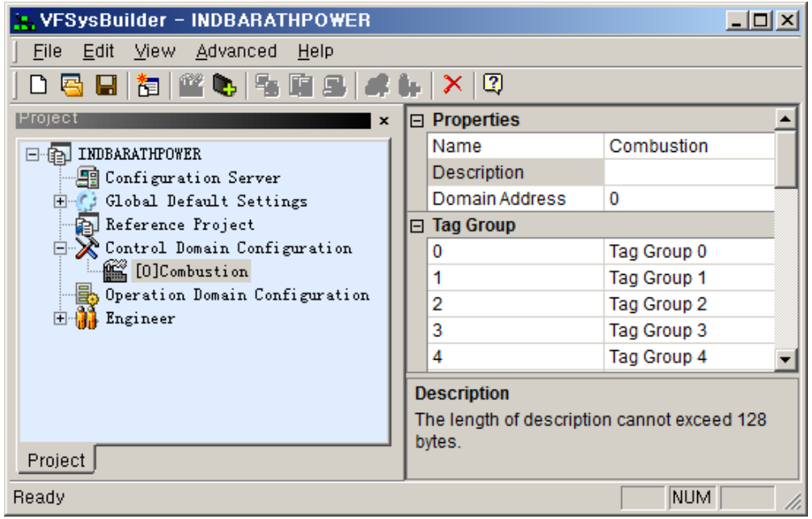Click the Domain Address property label

click(499, 199)
